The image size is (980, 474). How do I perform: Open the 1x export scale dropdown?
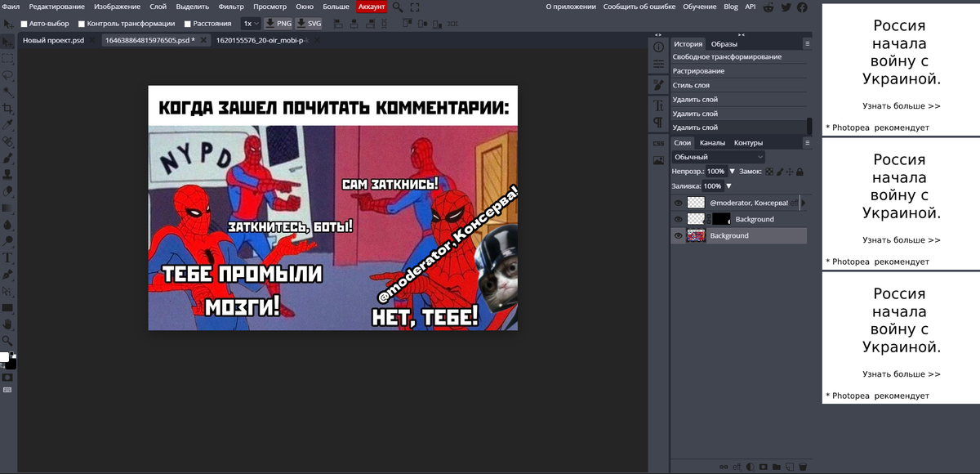click(251, 24)
